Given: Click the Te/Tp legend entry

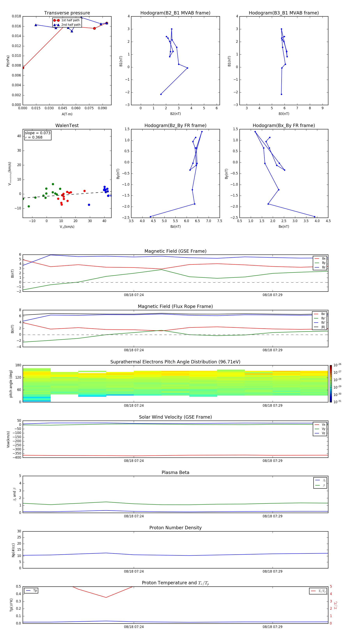Looking at the screenshot, I should pyautogui.click(x=318, y=591).
